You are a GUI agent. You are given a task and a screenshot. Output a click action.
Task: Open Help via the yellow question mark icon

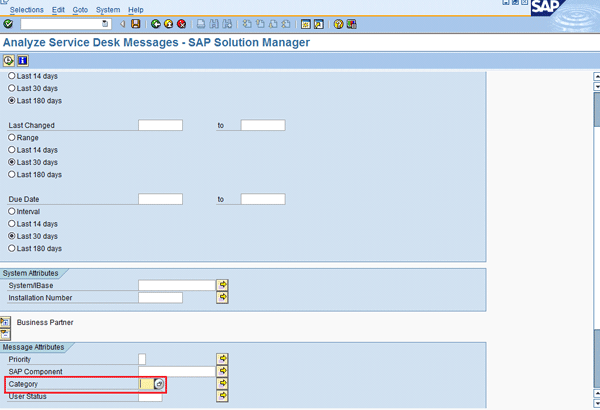point(339,24)
